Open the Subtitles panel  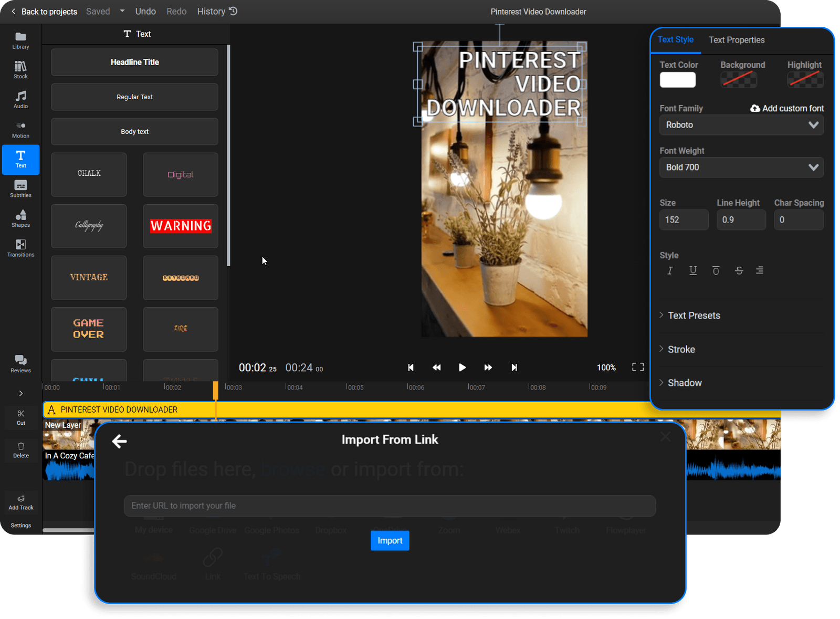pos(20,189)
